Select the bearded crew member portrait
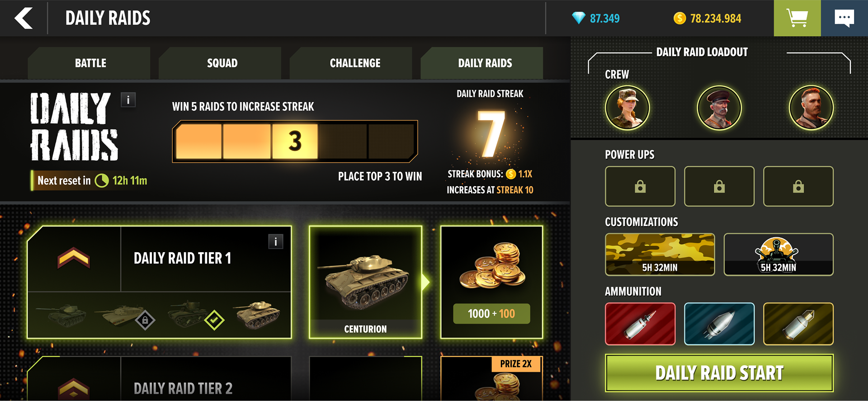This screenshot has height=401, width=868. tap(811, 108)
